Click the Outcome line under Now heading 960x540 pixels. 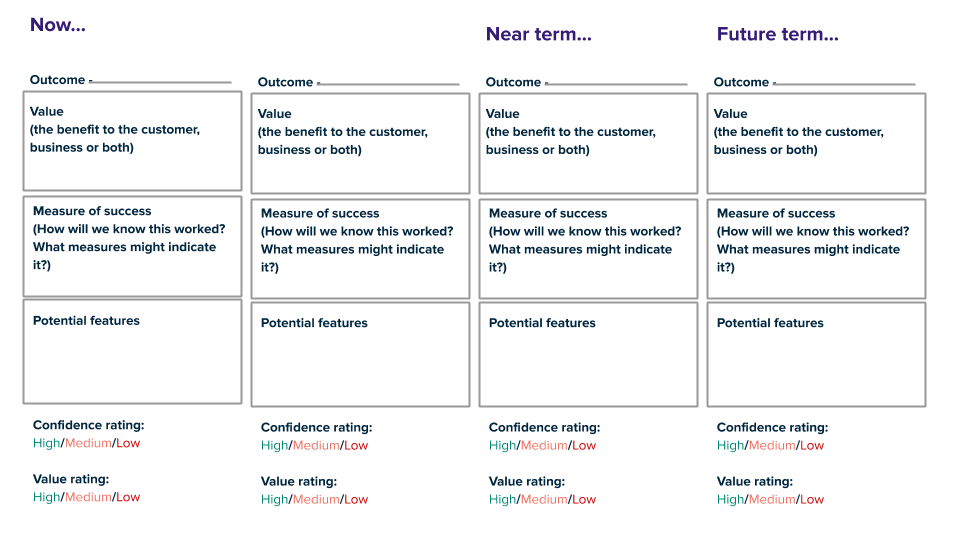pos(160,81)
